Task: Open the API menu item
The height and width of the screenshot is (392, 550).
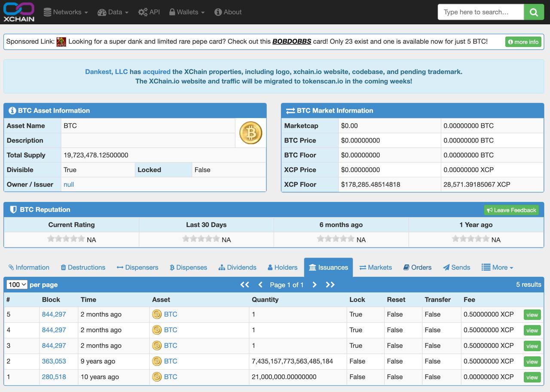Action: coord(149,12)
